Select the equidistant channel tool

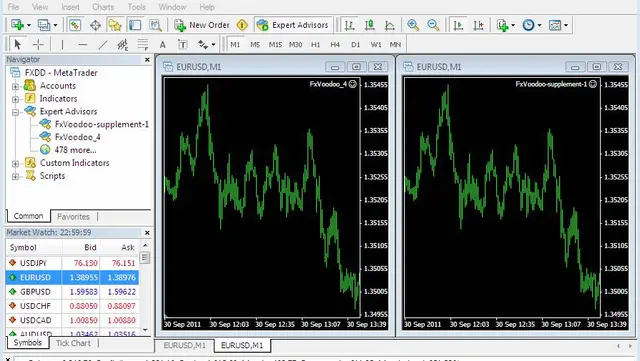(x=122, y=44)
